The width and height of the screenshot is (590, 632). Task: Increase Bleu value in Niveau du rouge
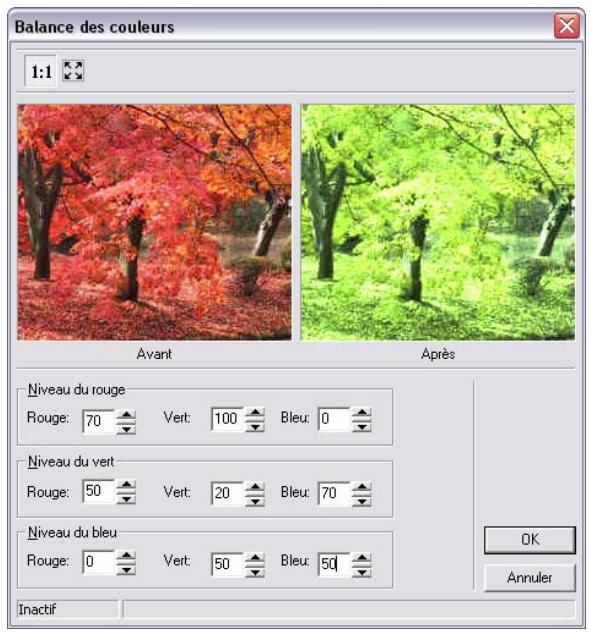(361, 413)
